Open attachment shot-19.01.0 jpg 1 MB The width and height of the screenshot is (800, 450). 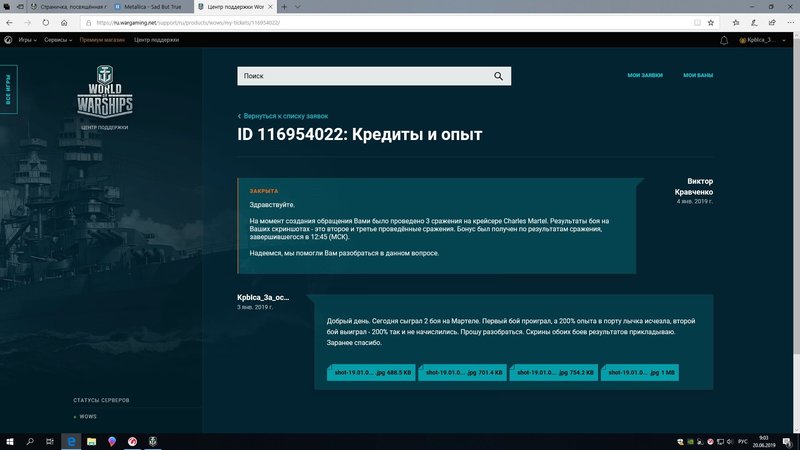(x=640, y=372)
